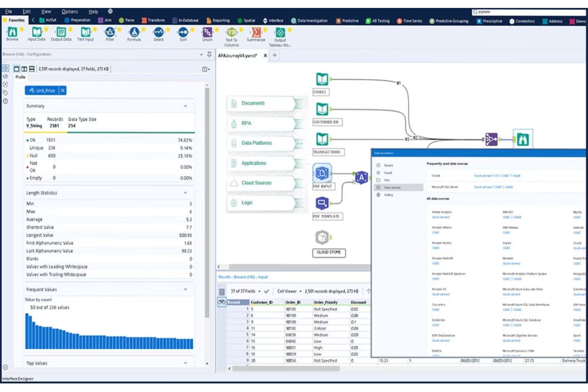Select the Summarize tool icon
Image resolution: width=588 pixels, height=392 pixels.
coord(256,32)
